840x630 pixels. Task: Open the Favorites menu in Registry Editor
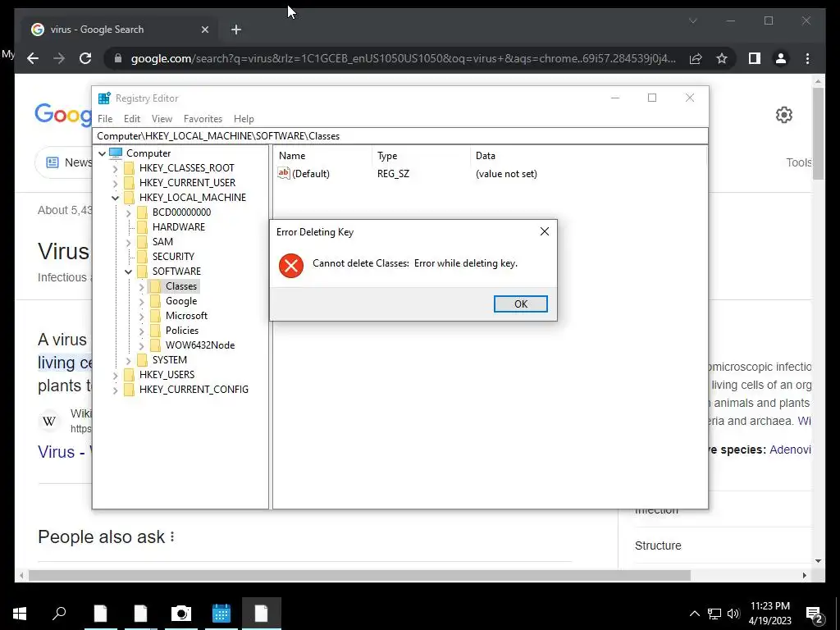203,119
